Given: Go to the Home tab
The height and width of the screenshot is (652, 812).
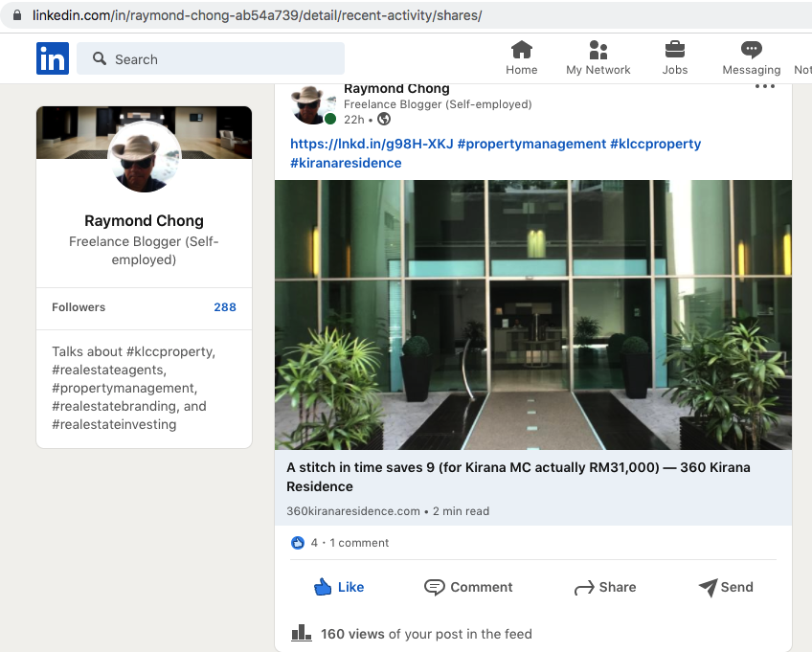Looking at the screenshot, I should click(522, 58).
